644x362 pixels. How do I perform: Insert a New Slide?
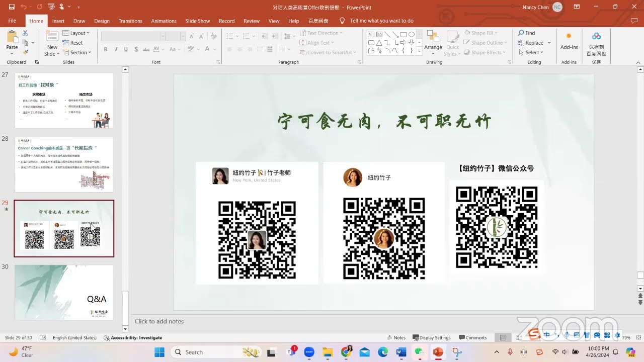point(52,43)
